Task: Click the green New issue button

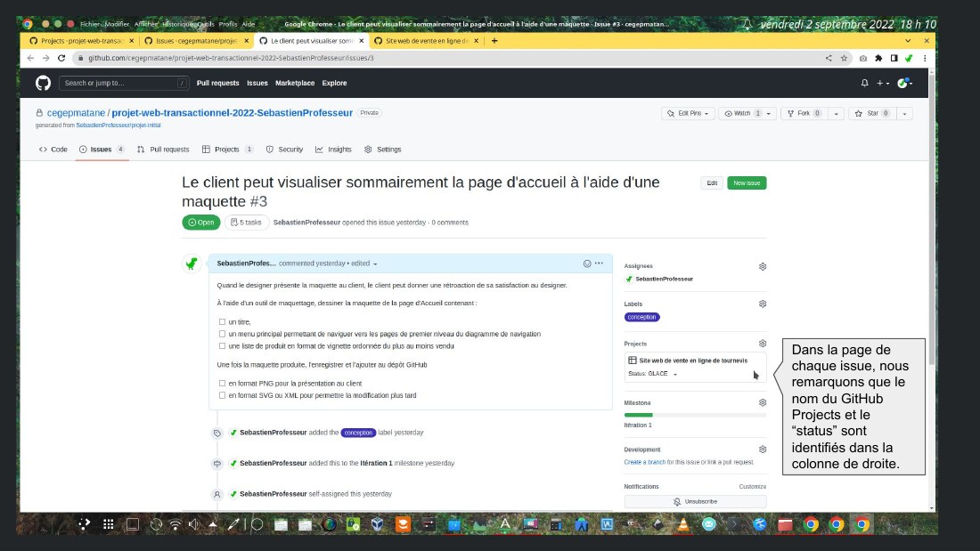Action: pos(747,183)
